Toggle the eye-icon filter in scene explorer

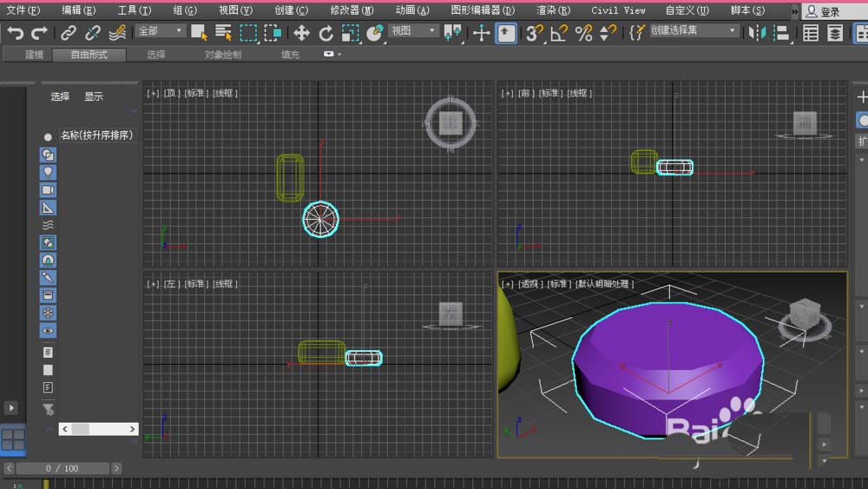48,330
